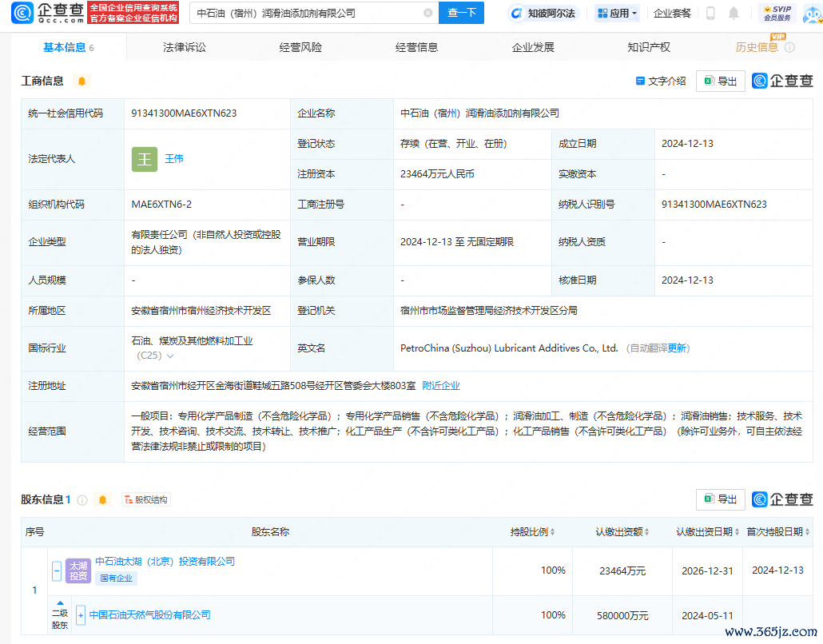
Task: Click 2024-12-13 至 无固定期限 business term
Action: coord(456,242)
